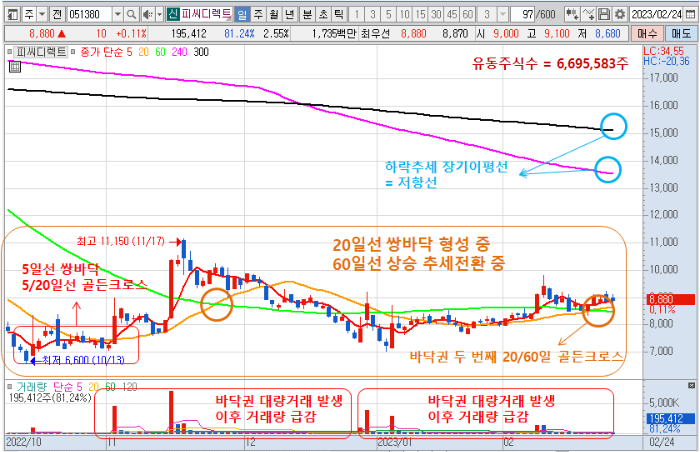
Task: Click the 피씨디렉트 chart title label
Action: [41, 52]
